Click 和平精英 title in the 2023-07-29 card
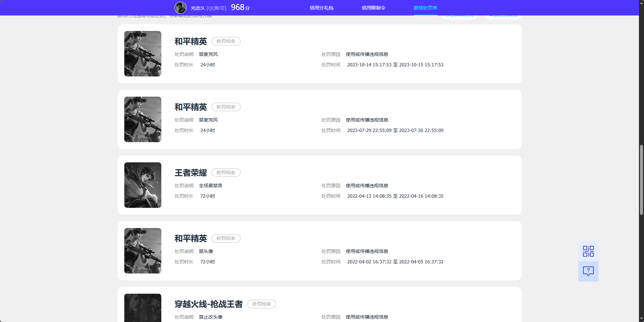Viewport: 644px width, 322px height. pyautogui.click(x=191, y=107)
